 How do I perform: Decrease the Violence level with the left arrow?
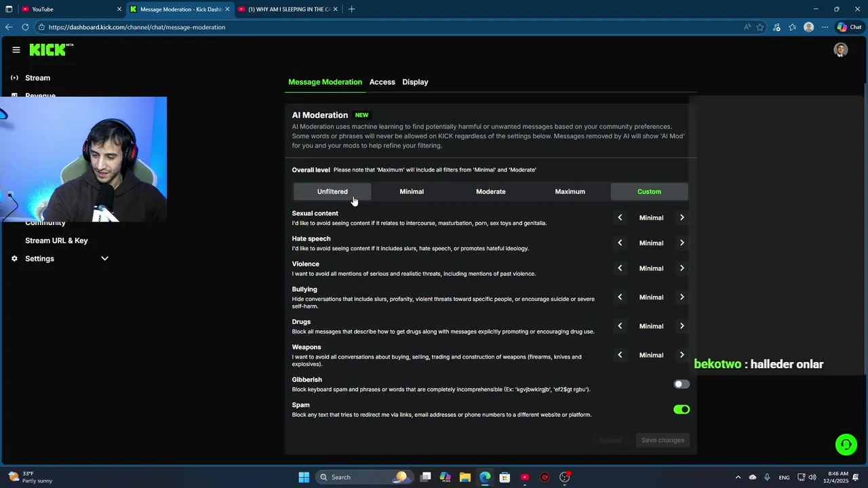point(620,268)
